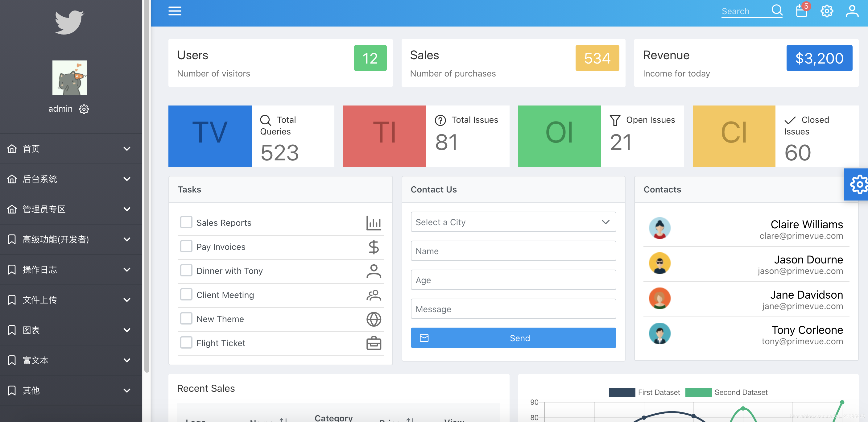Screen dimensions: 868x422
Task: Check the Pay Invoices task checkbox
Action: tap(186, 246)
